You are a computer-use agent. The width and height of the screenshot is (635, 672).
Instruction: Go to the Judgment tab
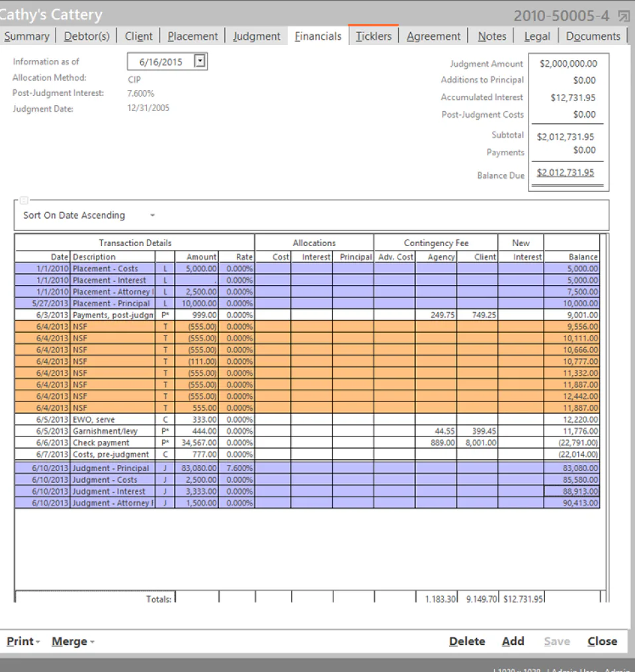click(257, 36)
